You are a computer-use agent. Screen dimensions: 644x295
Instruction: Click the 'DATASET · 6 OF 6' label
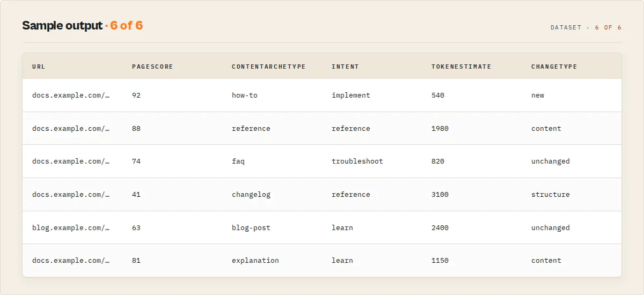click(586, 27)
